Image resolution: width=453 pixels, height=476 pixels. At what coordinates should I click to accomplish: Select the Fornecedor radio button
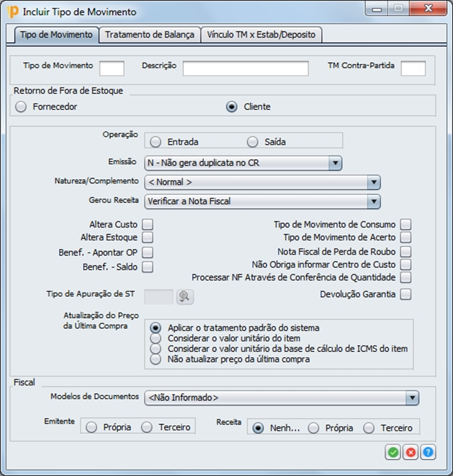(x=21, y=107)
